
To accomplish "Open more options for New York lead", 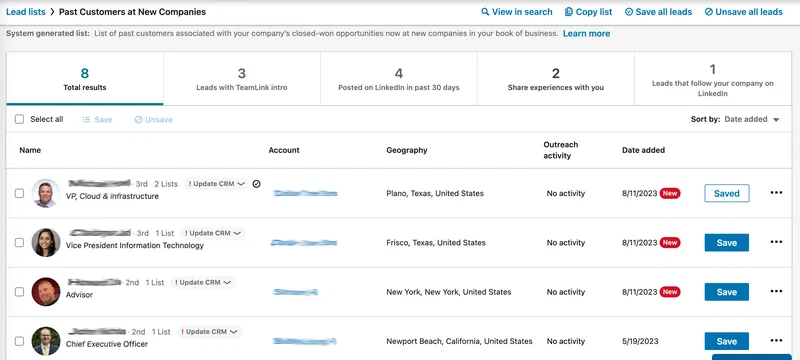I will pyautogui.click(x=776, y=291).
